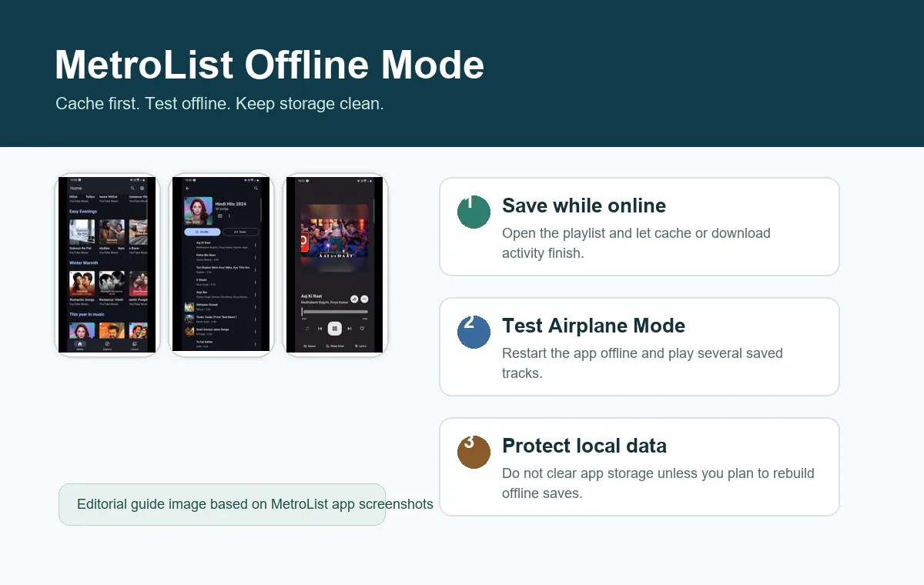
Task: Open the Queue from player bottom bar
Action: 310,346
